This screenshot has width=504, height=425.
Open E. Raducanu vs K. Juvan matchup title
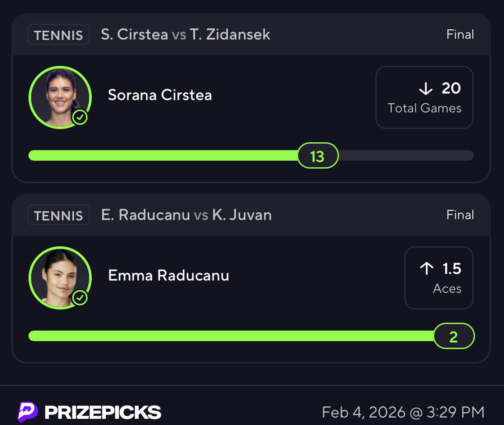pyautogui.click(x=186, y=215)
